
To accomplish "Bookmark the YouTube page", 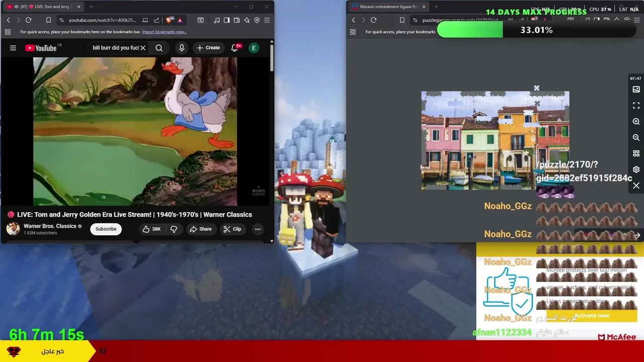I will tap(48, 20).
